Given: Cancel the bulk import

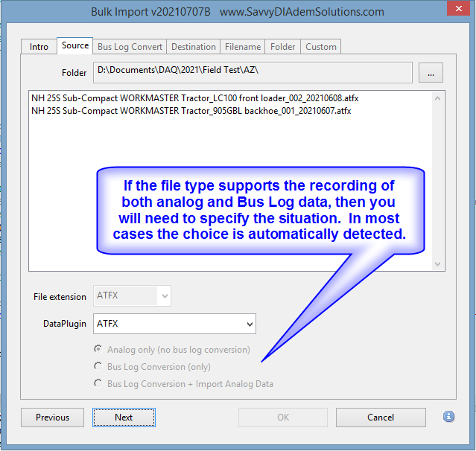Looking at the screenshot, I should [x=381, y=418].
